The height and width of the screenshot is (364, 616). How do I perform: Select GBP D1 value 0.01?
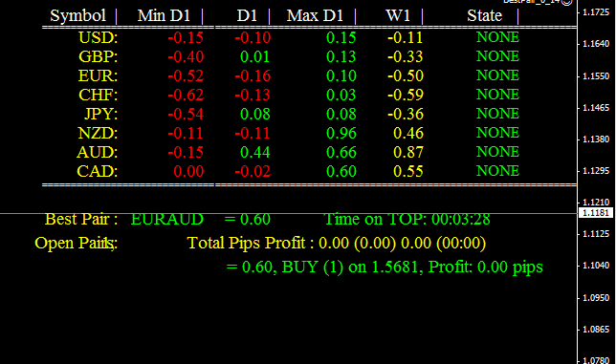(x=255, y=57)
